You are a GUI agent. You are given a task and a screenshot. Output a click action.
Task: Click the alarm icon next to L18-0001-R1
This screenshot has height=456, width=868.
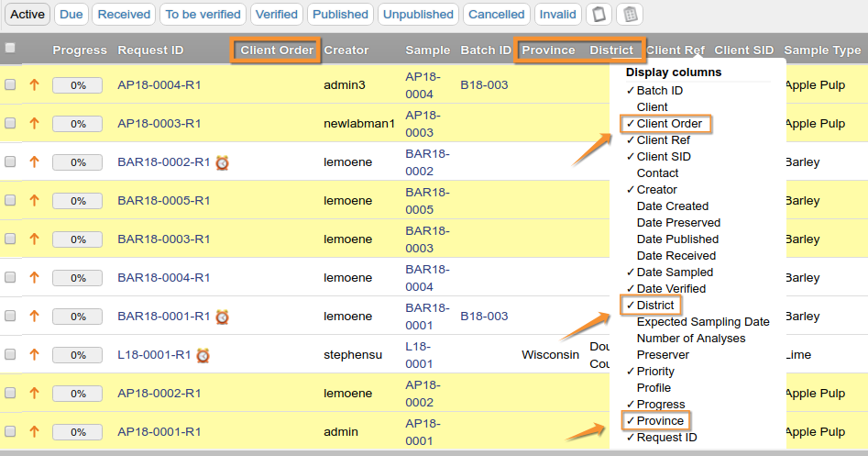[x=203, y=355]
